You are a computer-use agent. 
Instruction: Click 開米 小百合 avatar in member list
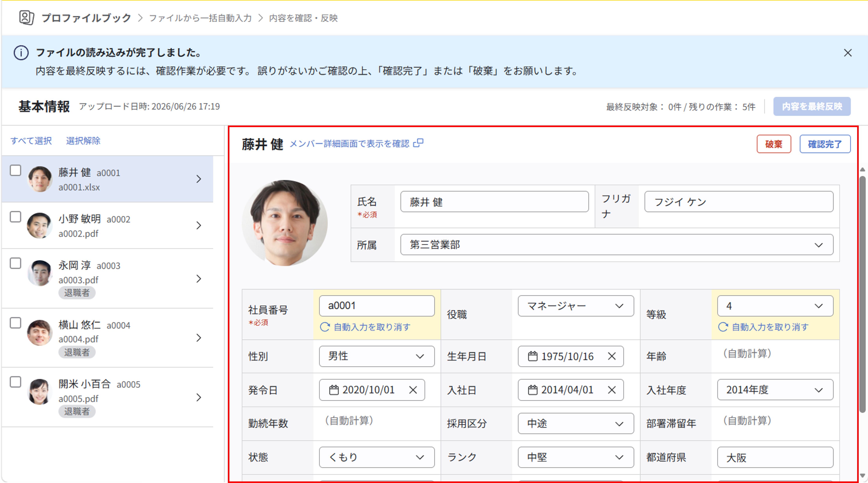click(x=40, y=392)
